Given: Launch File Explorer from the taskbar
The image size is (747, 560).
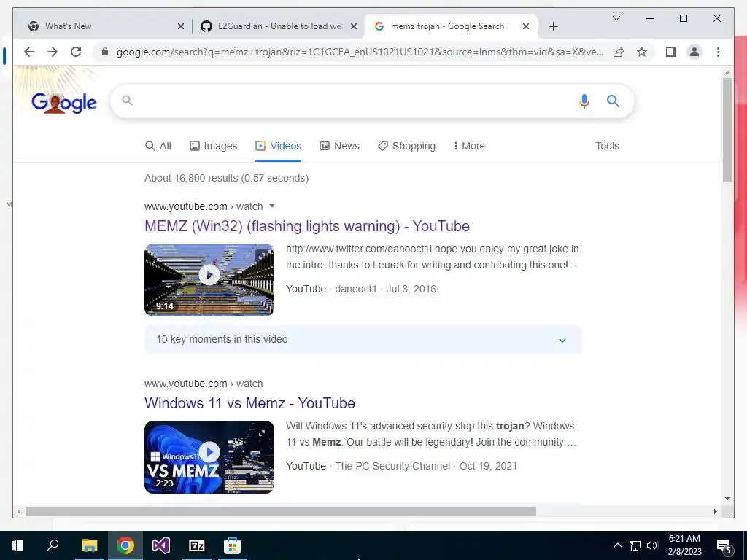Looking at the screenshot, I should pos(89,545).
